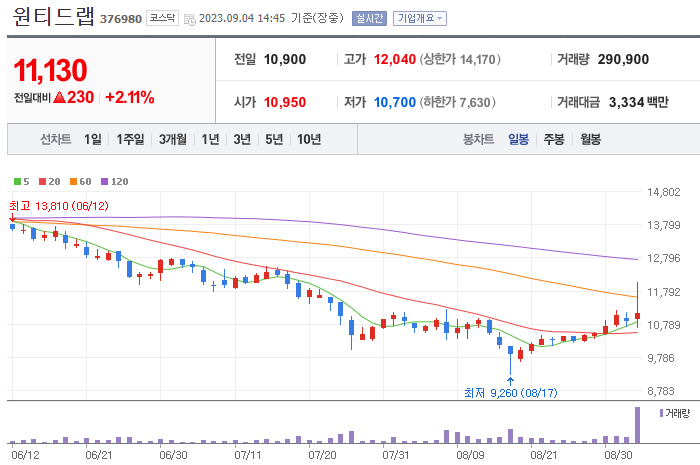The width and height of the screenshot is (700, 465).
Task: Click the 고가 value 12,040
Action: [x=395, y=59]
